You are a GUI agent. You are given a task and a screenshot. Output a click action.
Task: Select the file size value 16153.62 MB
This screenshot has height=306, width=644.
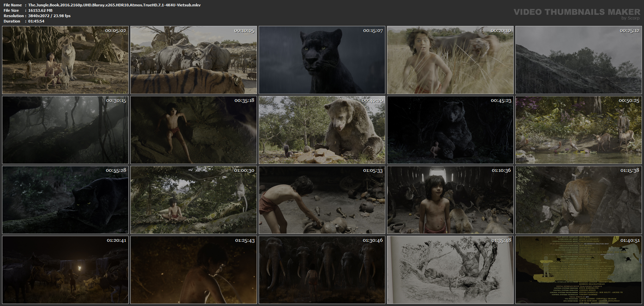[x=40, y=10]
